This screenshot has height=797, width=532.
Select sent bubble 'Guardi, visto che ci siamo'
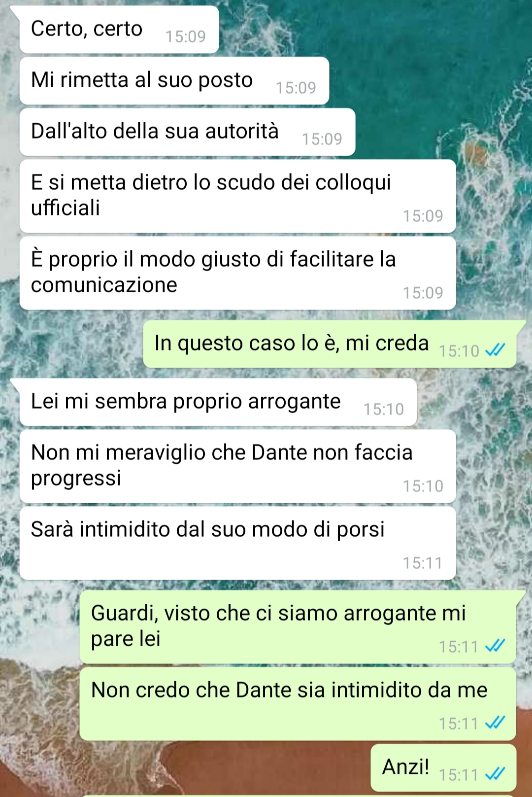[298, 627]
